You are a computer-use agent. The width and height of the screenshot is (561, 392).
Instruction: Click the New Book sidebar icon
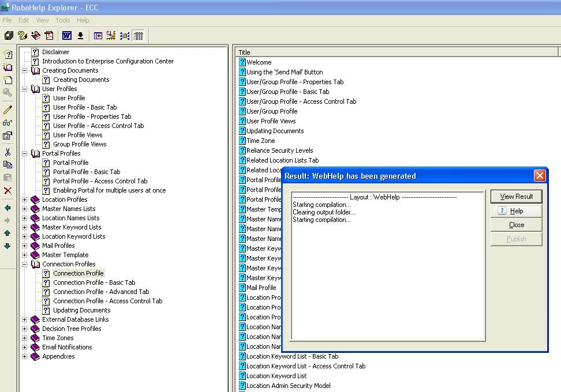[x=8, y=67]
